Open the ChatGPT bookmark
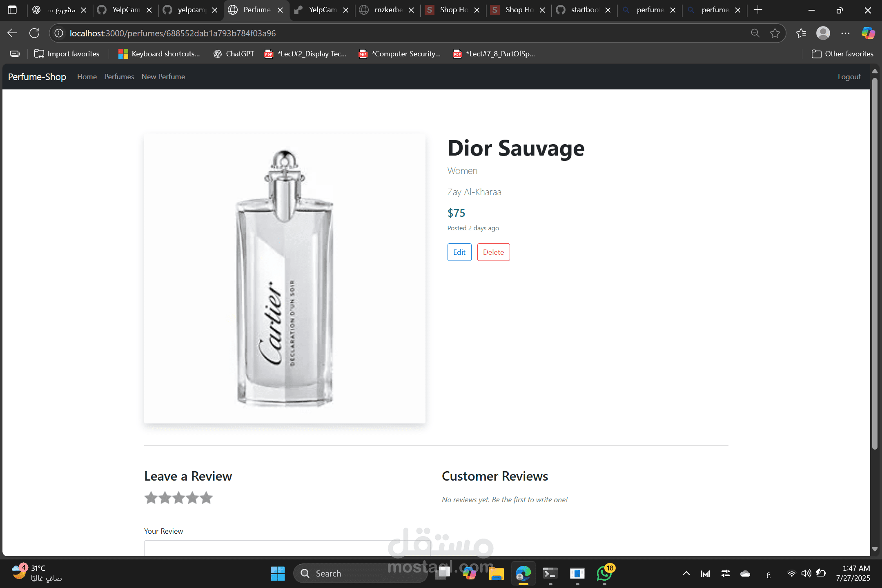Viewport: 882px width, 588px height. [234, 54]
